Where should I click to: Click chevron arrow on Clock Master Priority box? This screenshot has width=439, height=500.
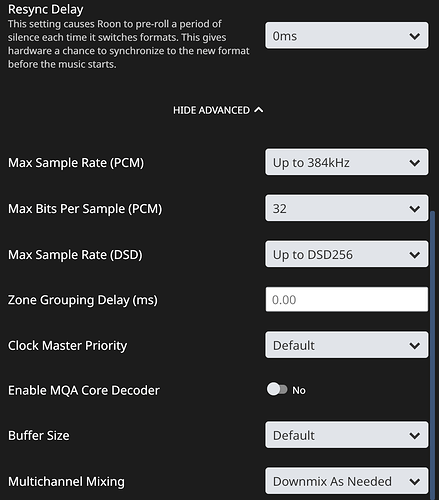(415, 345)
